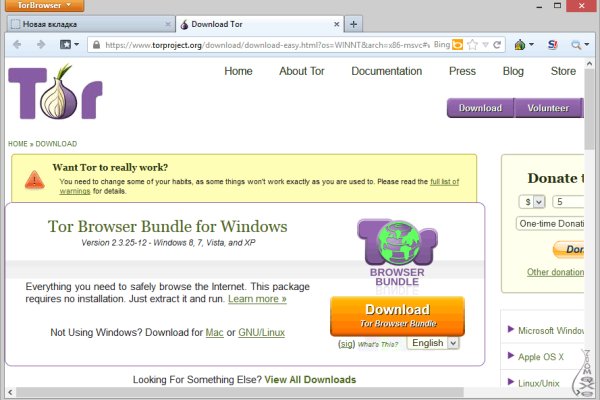Open a new tab with plus button
The height and width of the screenshot is (400, 600).
tap(355, 23)
